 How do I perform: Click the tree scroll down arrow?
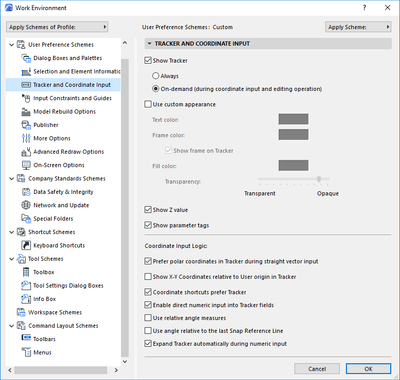pyautogui.click(x=125, y=361)
